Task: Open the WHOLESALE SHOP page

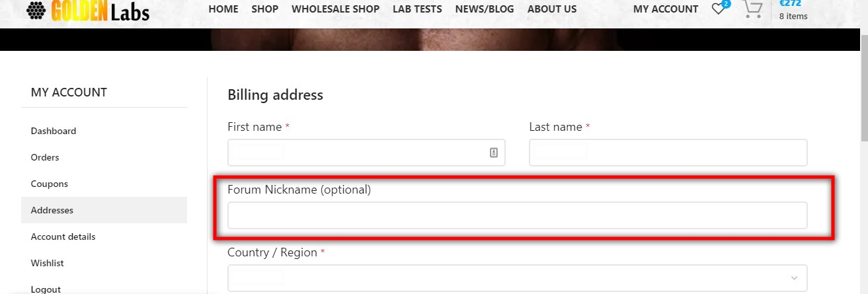Action: pos(335,9)
